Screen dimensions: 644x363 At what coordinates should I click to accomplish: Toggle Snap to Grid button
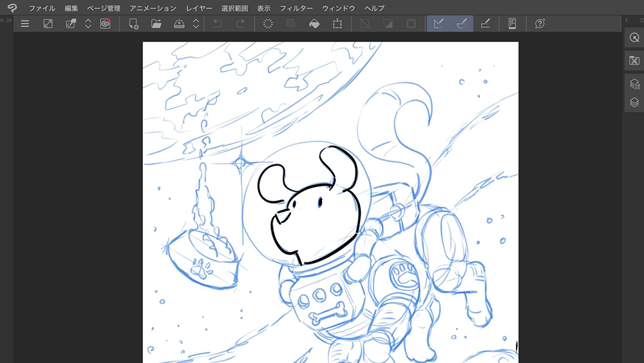point(485,24)
